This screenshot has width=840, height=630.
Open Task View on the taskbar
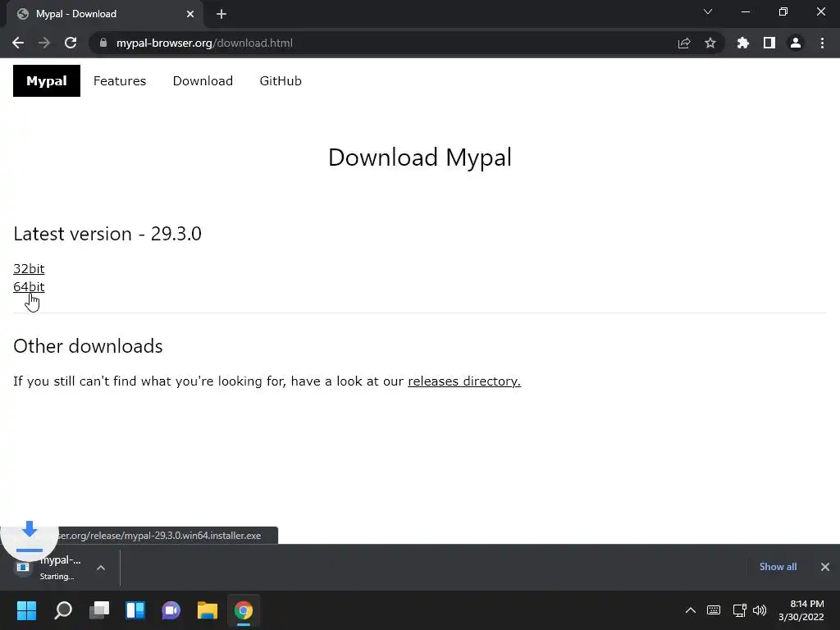pos(99,610)
